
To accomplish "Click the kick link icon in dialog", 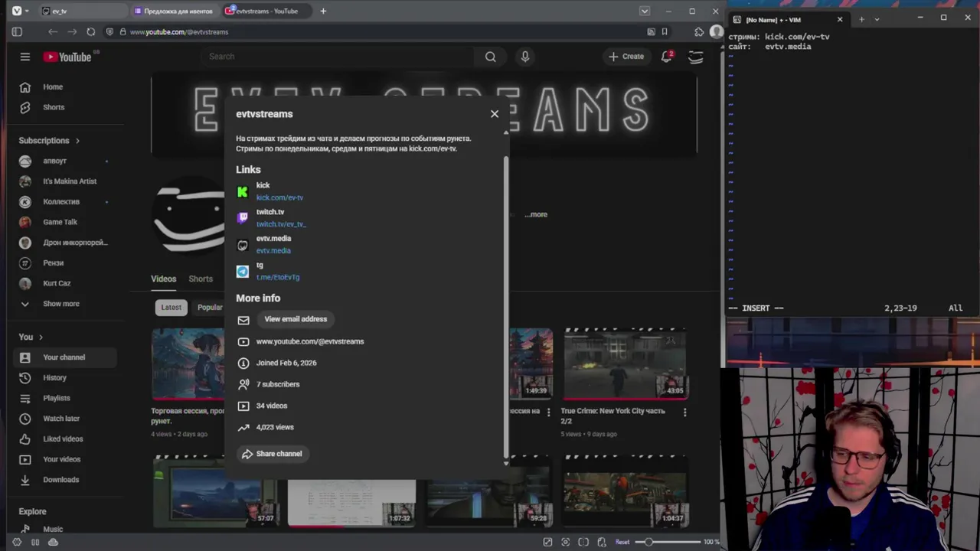I will coord(243,191).
